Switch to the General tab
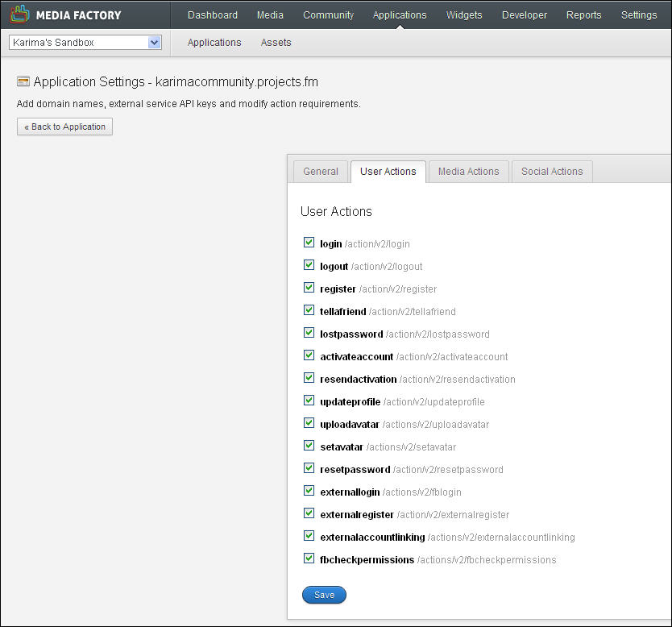Viewport: 672px width, 627px height. (321, 172)
